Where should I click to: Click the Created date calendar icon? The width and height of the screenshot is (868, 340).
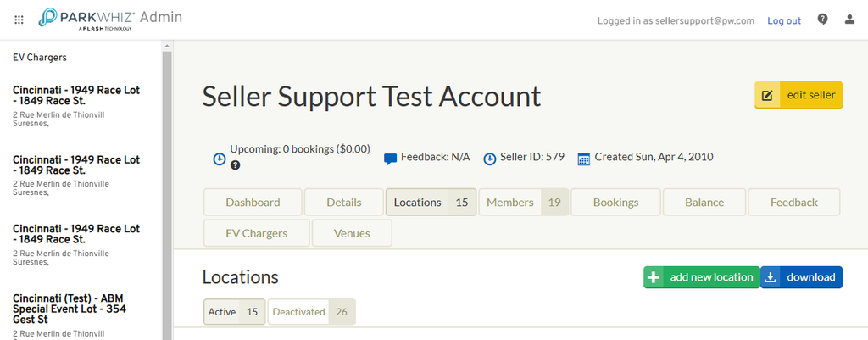click(583, 159)
